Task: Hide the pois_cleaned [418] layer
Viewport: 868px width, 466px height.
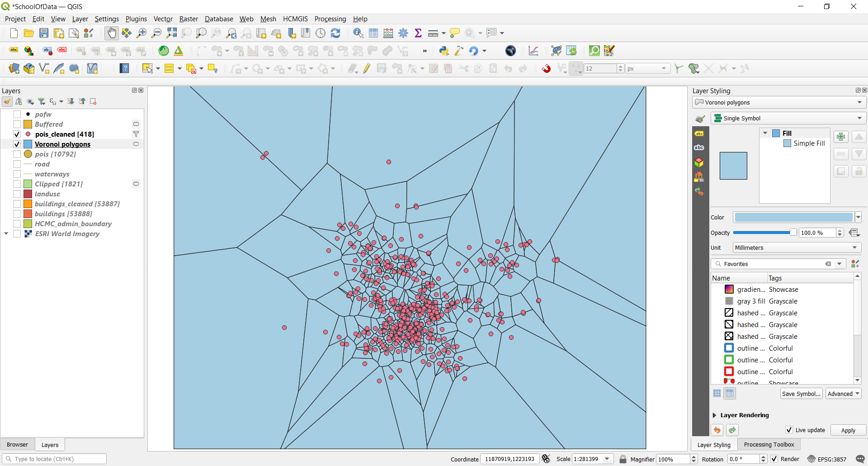Action: click(x=17, y=134)
